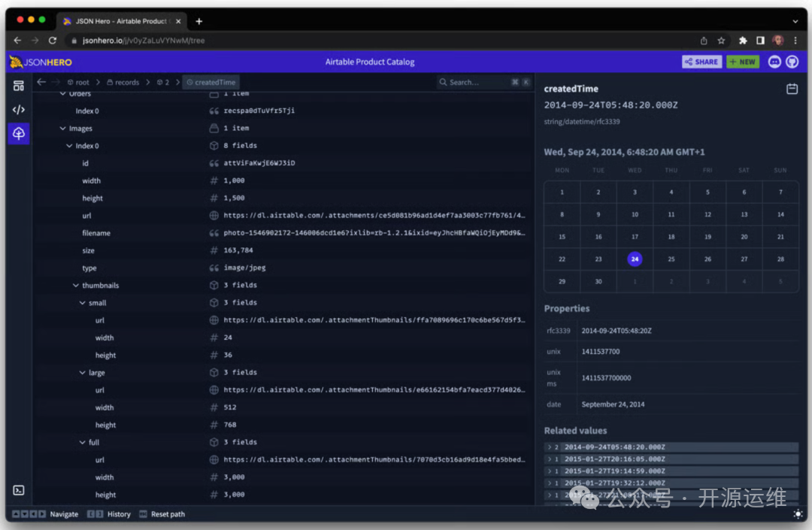Switch to the JSON editor view icon
Viewport: 812px width, 530px height.
coord(19,110)
